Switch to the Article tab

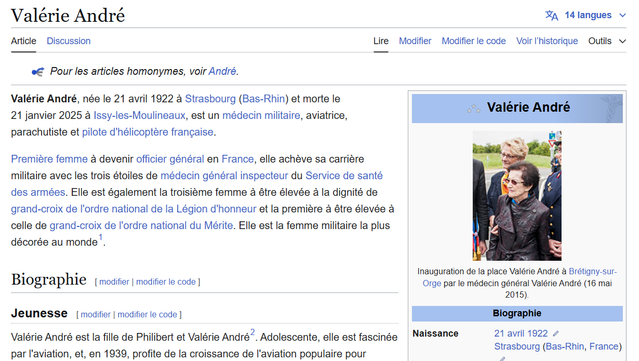23,41
